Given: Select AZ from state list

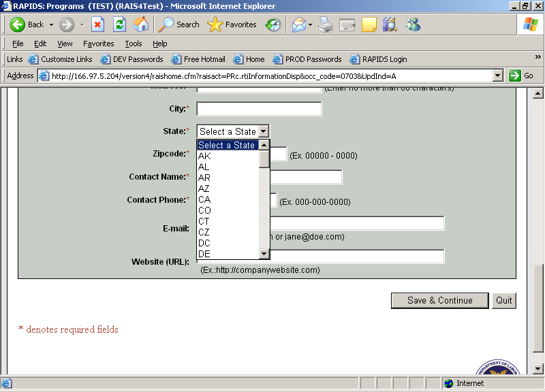Looking at the screenshot, I should click(228, 189).
